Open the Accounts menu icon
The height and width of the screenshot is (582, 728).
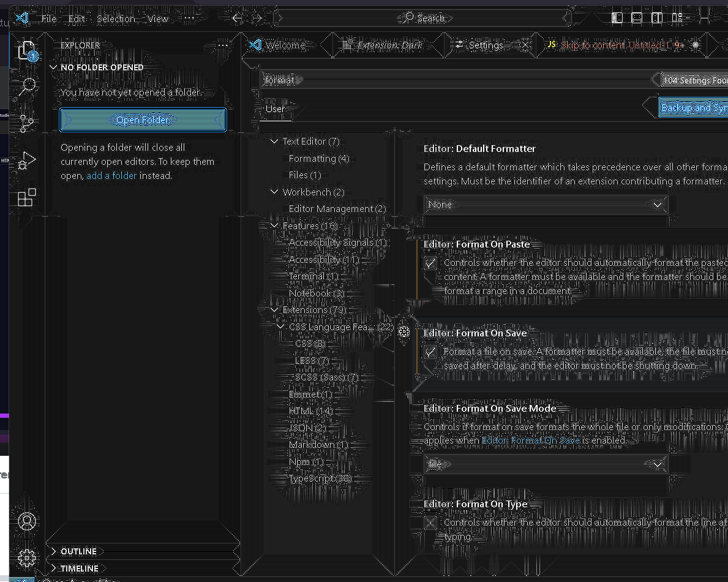(27, 521)
